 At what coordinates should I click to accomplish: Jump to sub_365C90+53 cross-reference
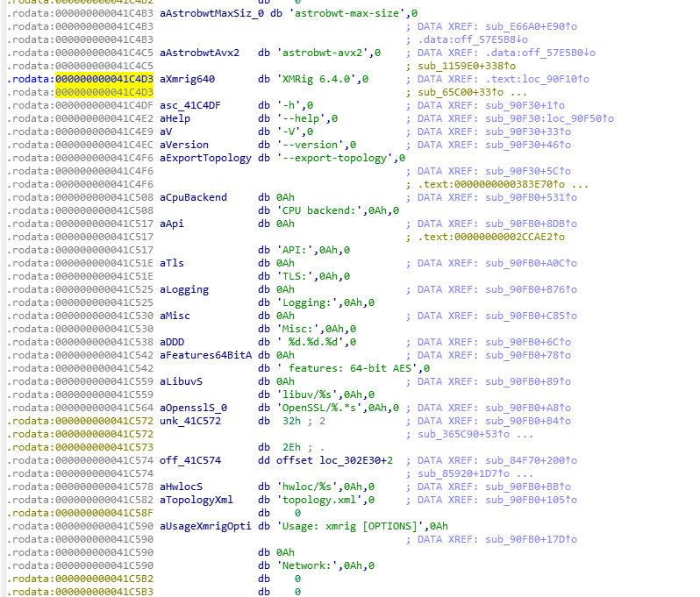463,435
